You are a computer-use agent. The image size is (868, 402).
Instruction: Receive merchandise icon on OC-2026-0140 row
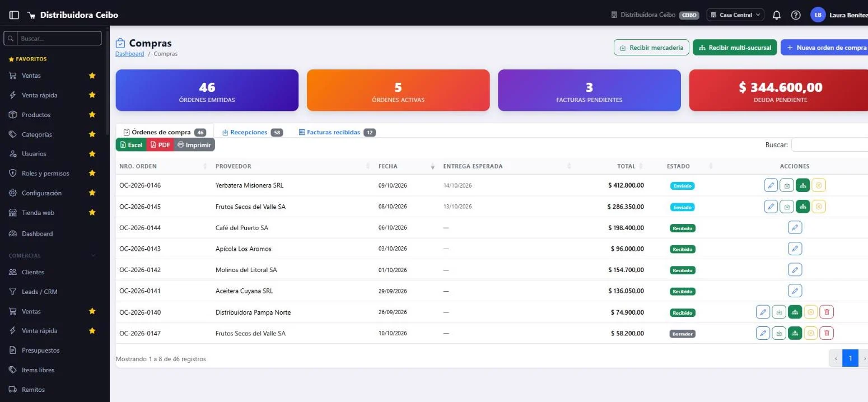779,312
